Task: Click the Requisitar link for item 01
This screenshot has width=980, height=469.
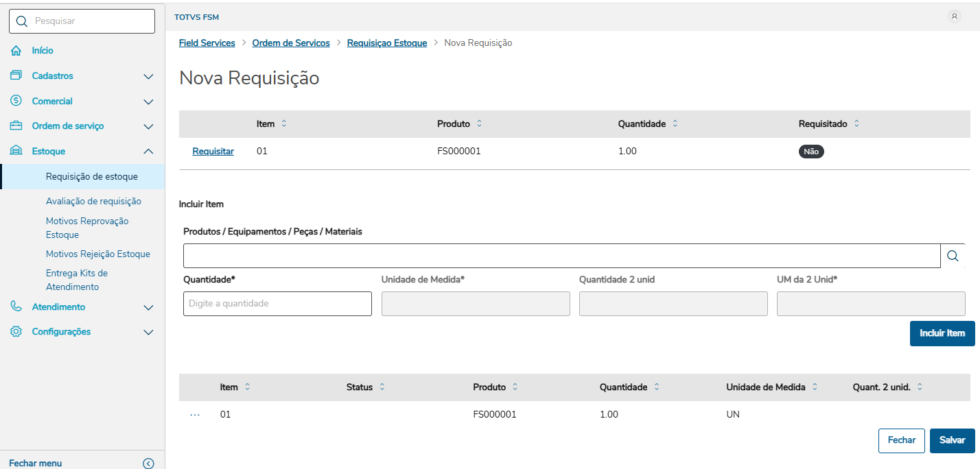Action: tap(213, 152)
